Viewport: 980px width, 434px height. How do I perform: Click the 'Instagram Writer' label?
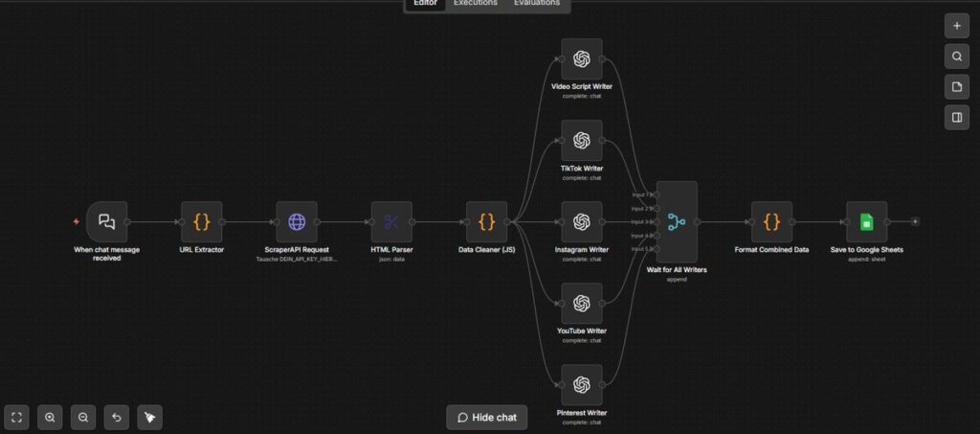pos(582,249)
